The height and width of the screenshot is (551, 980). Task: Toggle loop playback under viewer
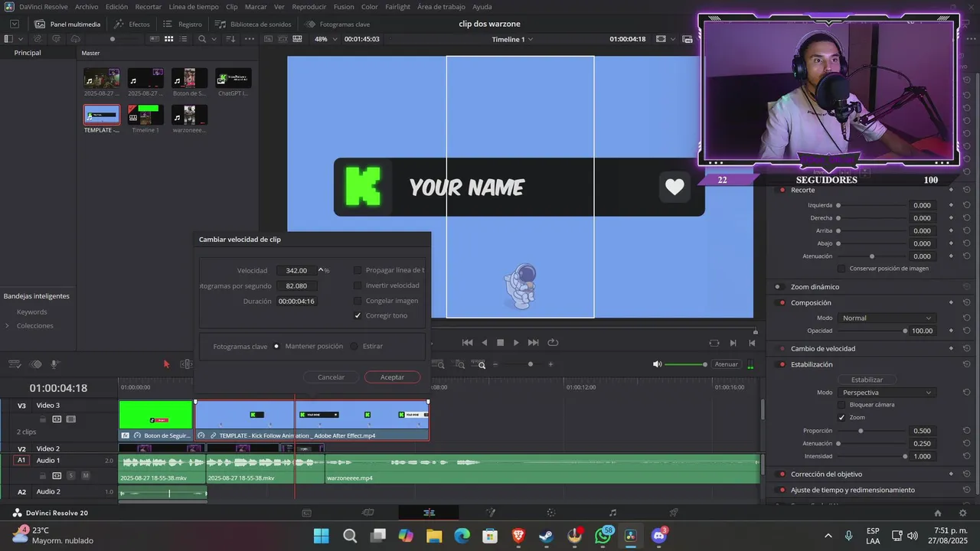click(553, 343)
